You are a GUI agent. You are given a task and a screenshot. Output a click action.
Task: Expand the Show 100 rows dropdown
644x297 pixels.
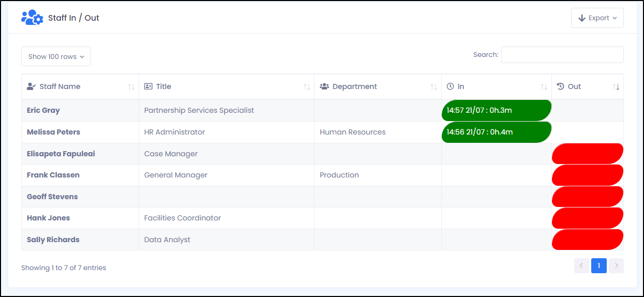coord(56,56)
